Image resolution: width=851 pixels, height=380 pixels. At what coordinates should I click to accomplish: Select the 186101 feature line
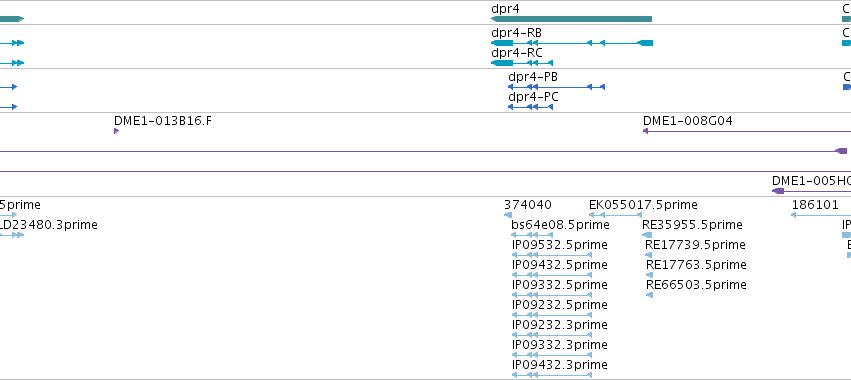tap(821, 215)
